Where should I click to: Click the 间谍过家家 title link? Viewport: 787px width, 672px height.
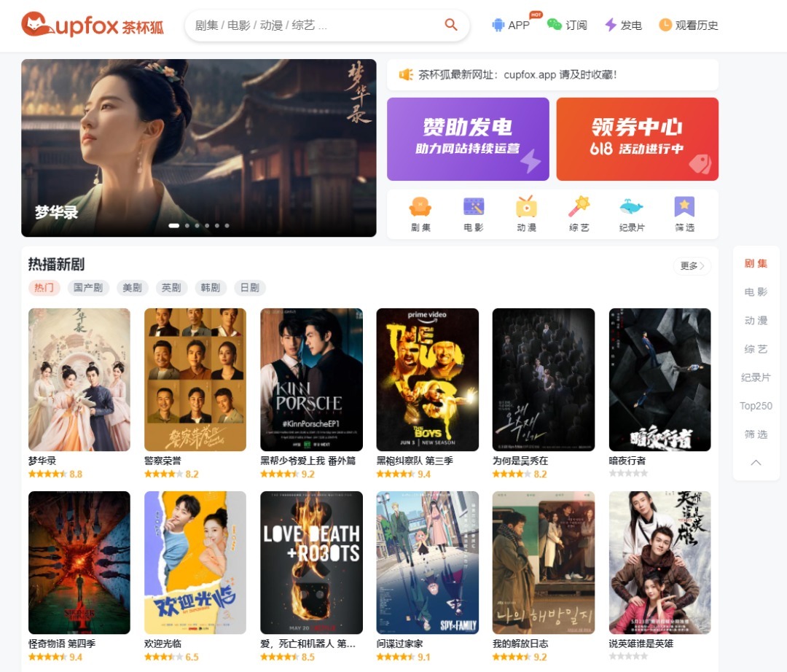pyautogui.click(x=399, y=644)
